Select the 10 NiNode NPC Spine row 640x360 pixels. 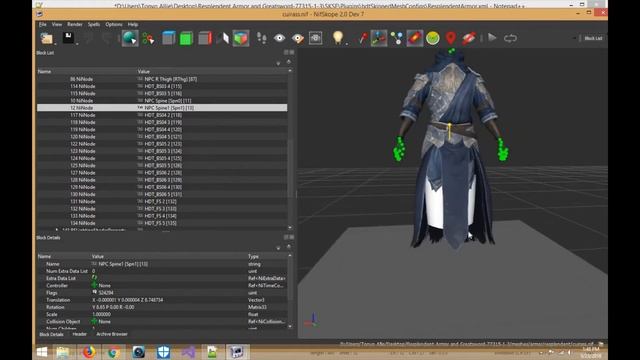coord(162,100)
